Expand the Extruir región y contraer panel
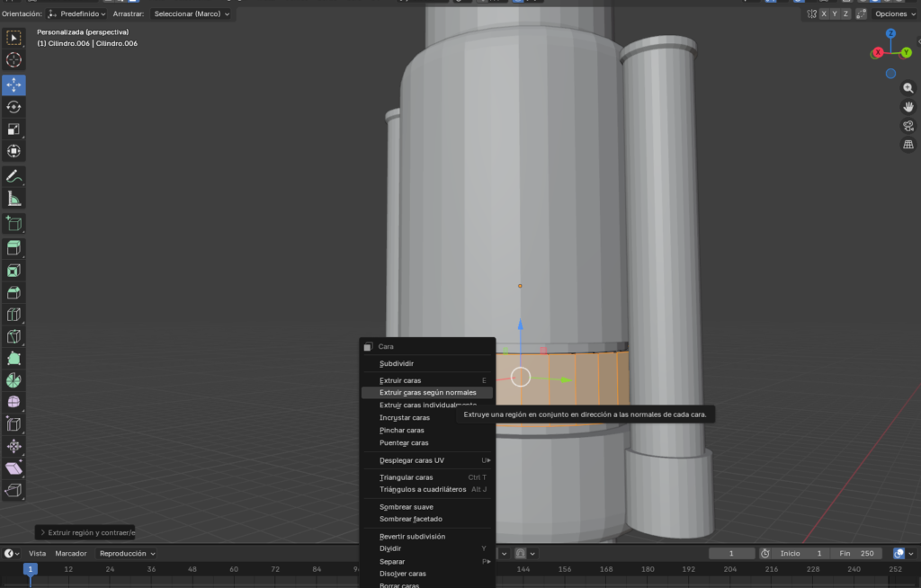 tap(85, 532)
